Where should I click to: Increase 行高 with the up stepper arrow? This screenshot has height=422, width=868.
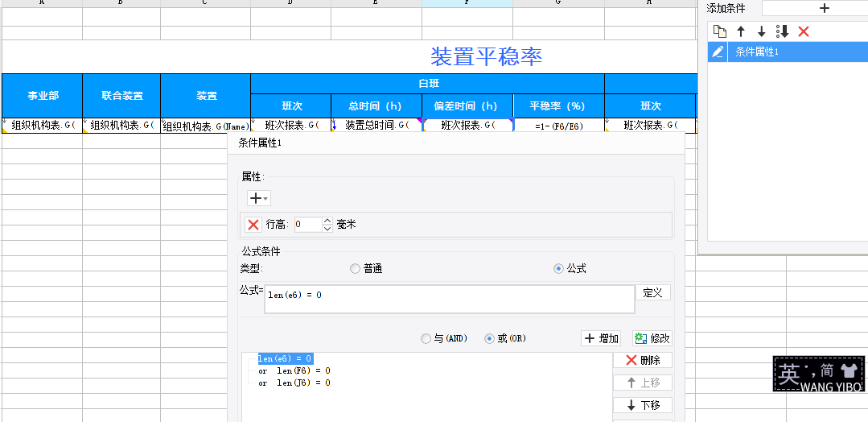[x=327, y=221]
